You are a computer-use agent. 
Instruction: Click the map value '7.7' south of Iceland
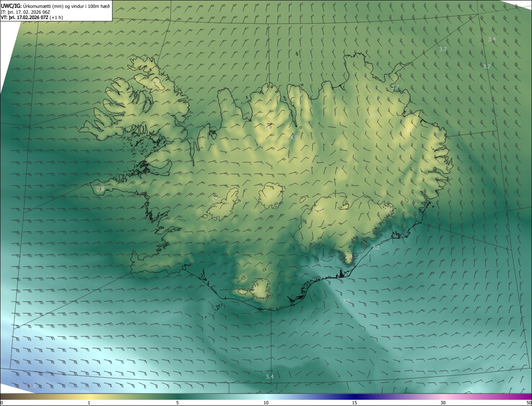pyautogui.click(x=346, y=301)
